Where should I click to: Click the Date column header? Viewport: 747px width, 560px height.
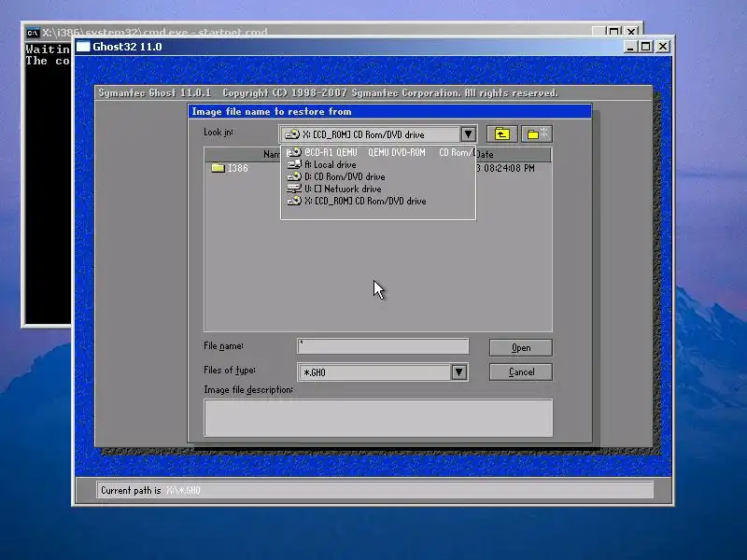(514, 154)
